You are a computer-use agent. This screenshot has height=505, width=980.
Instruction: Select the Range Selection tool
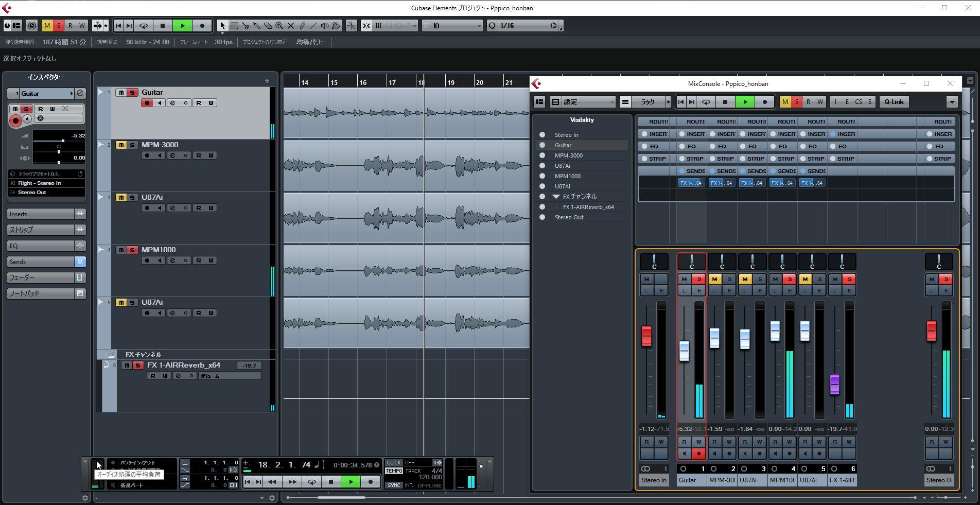click(x=234, y=26)
